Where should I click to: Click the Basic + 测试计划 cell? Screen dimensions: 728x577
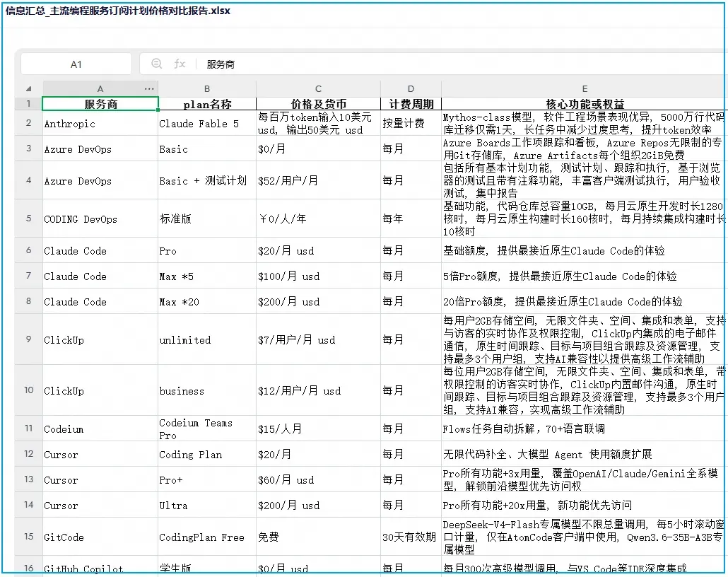pyautogui.click(x=207, y=181)
